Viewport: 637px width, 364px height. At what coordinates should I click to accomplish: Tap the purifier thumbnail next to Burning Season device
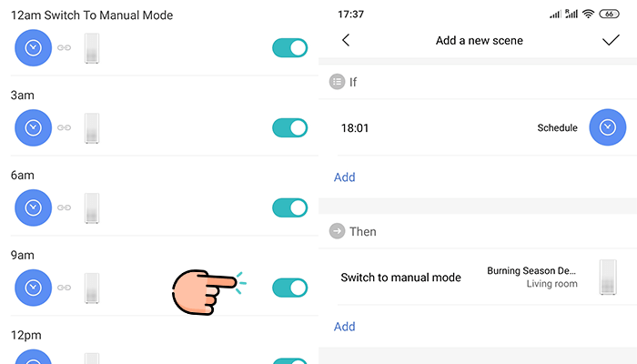click(608, 277)
